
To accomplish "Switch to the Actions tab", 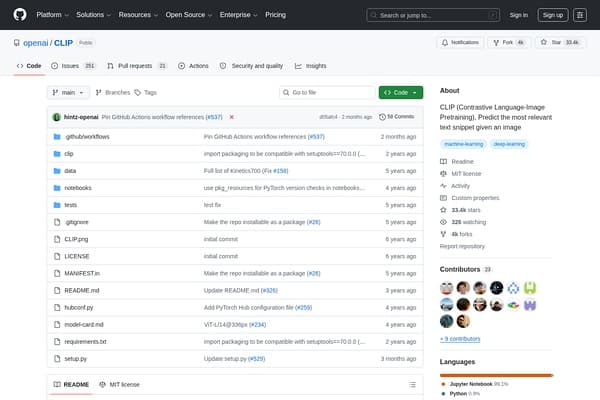I will click(x=193, y=66).
